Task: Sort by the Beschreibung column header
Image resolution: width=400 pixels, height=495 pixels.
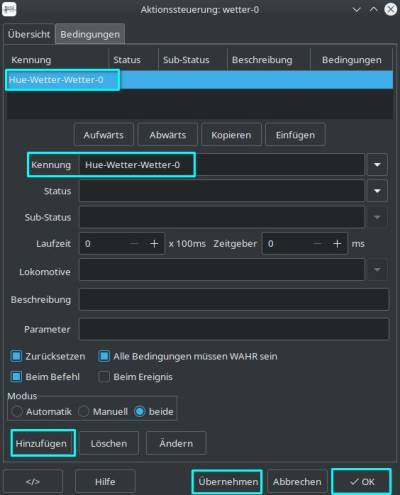Action: coord(262,60)
